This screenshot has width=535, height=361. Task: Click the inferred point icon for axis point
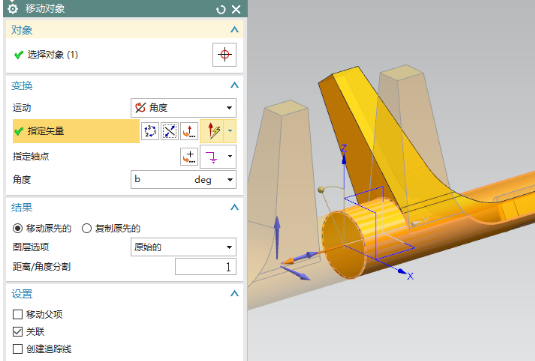(x=212, y=157)
